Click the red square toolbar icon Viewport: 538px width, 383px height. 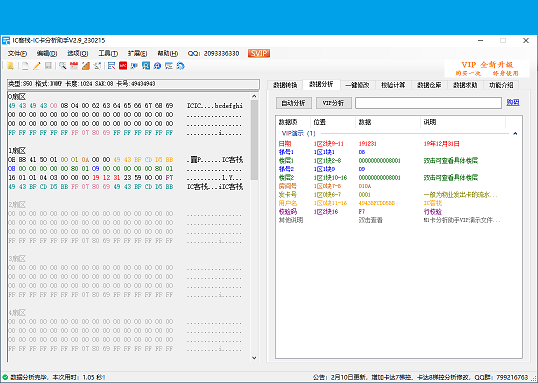[123, 66]
